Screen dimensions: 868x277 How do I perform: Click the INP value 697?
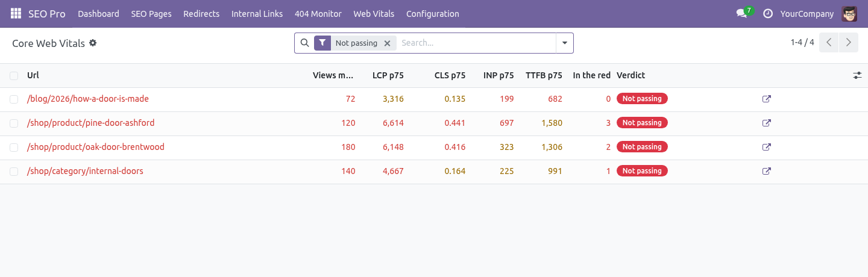[507, 123]
